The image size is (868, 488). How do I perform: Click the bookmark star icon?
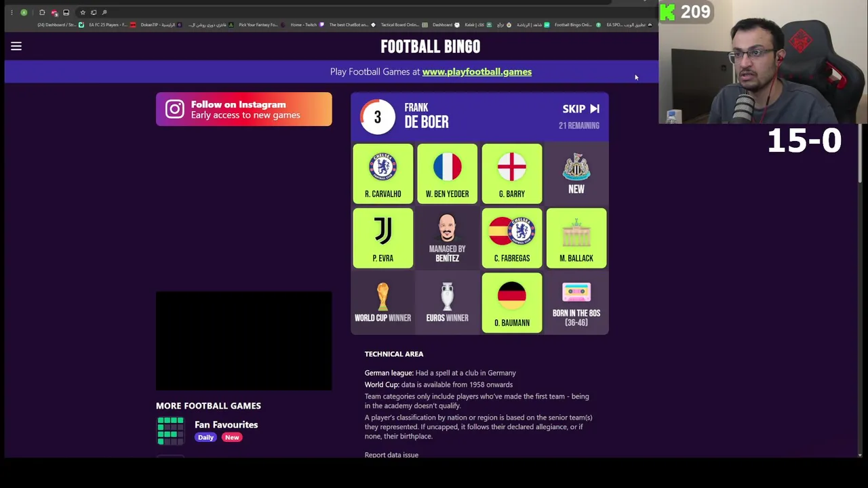83,12
